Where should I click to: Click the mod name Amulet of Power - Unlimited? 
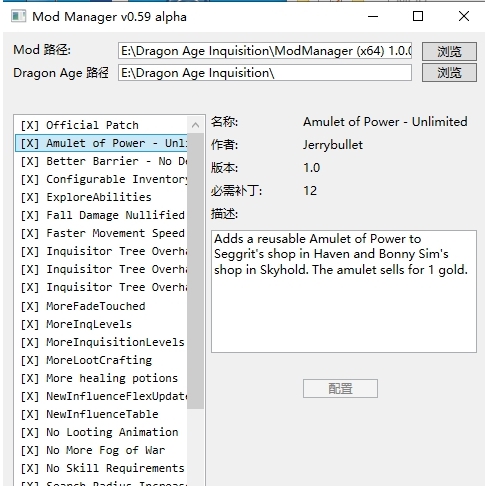pyautogui.click(x=385, y=122)
